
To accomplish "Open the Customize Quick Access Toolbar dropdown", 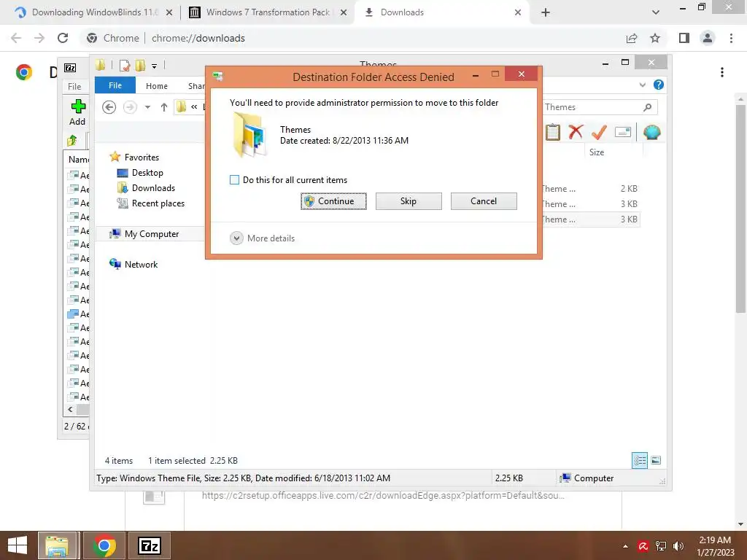I will [155, 66].
